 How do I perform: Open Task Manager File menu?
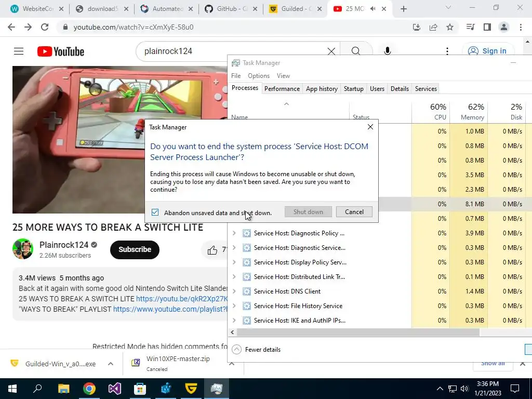point(236,76)
